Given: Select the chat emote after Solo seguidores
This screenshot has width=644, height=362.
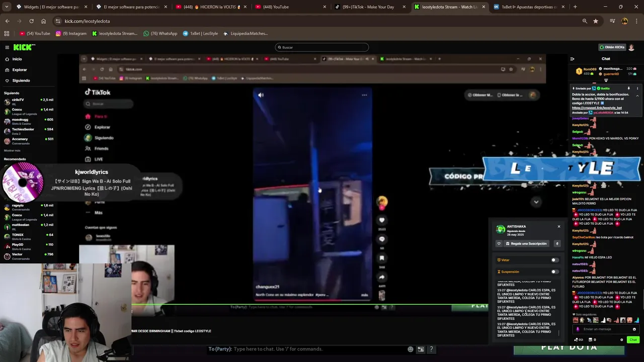Looking at the screenshot, I should [x=577, y=320].
